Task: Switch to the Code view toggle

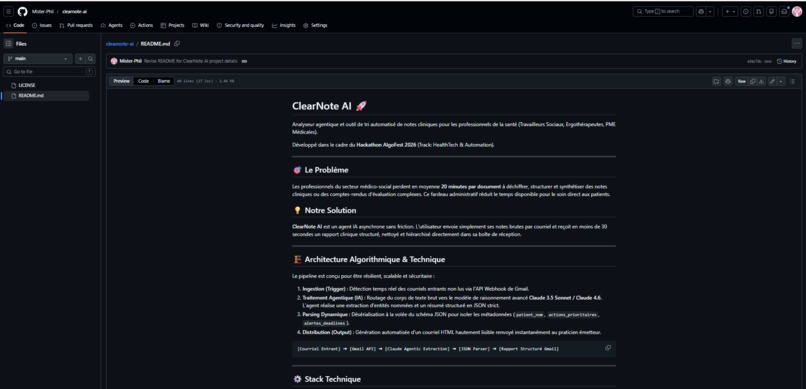Action: pyautogui.click(x=143, y=81)
